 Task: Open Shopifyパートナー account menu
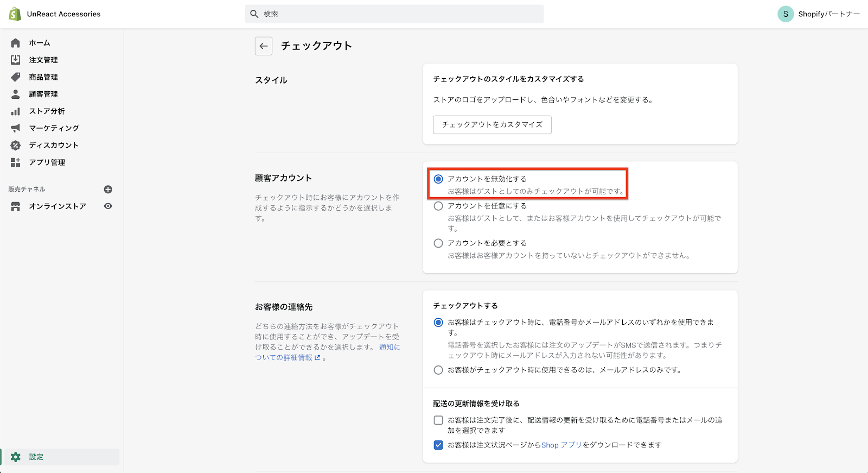[819, 14]
